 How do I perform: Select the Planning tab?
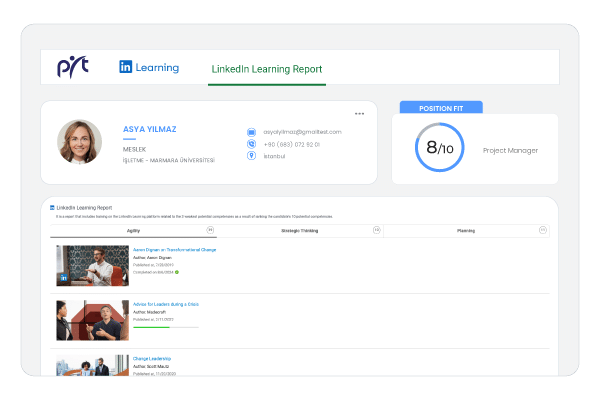pos(466,231)
